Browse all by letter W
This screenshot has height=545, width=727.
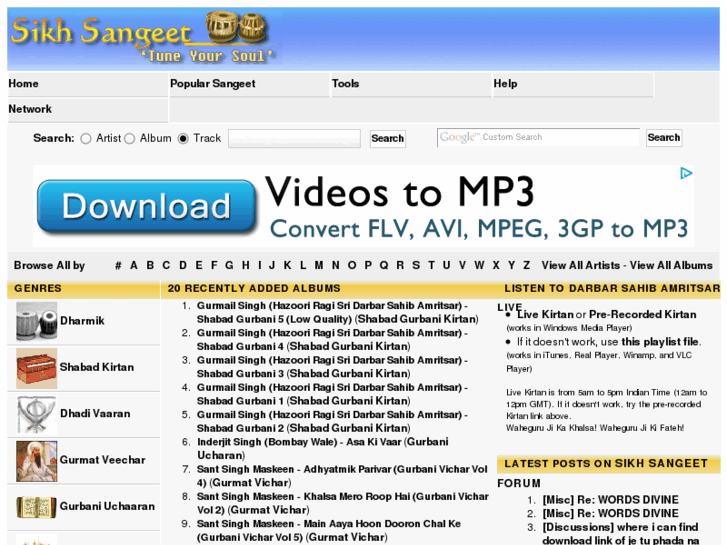coord(479,266)
